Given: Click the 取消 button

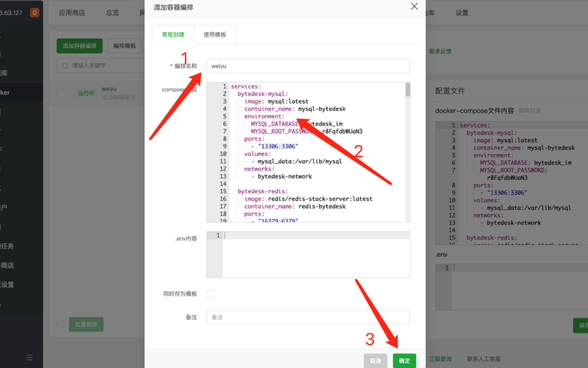Looking at the screenshot, I should (x=375, y=361).
